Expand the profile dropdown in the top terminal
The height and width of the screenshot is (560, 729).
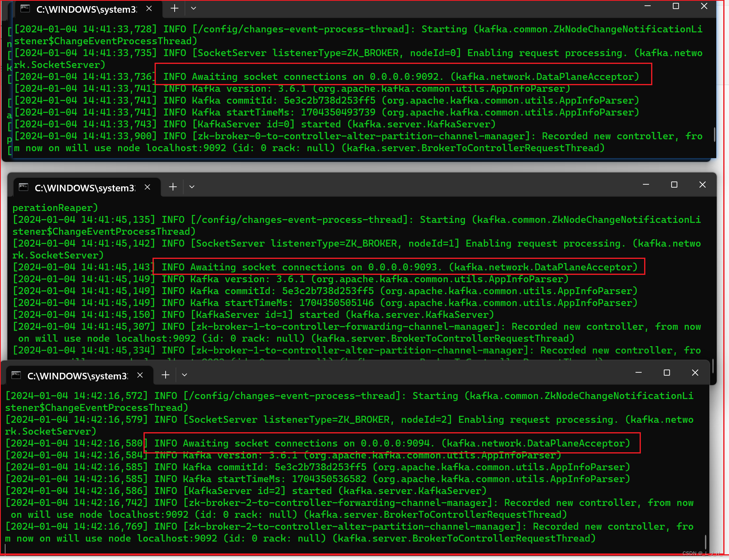tap(194, 8)
